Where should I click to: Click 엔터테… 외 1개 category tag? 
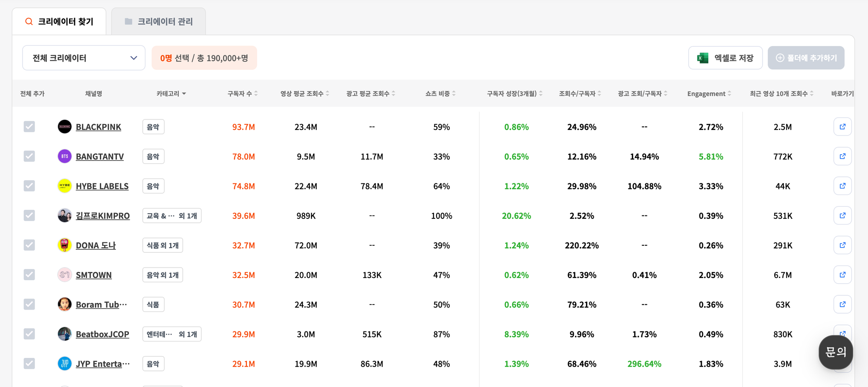(172, 334)
